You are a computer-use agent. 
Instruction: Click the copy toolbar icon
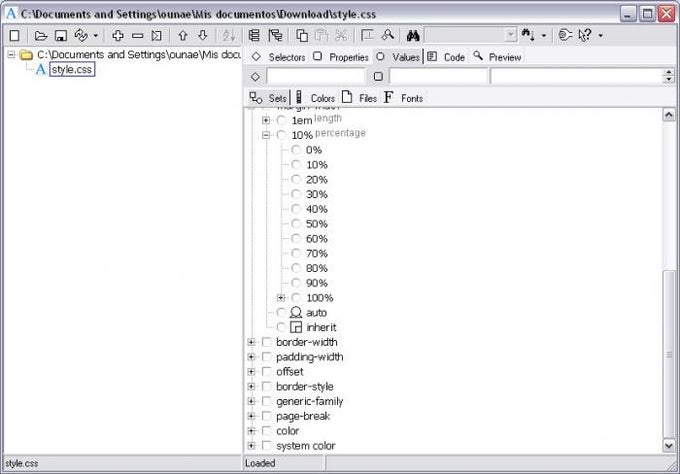[301, 36]
